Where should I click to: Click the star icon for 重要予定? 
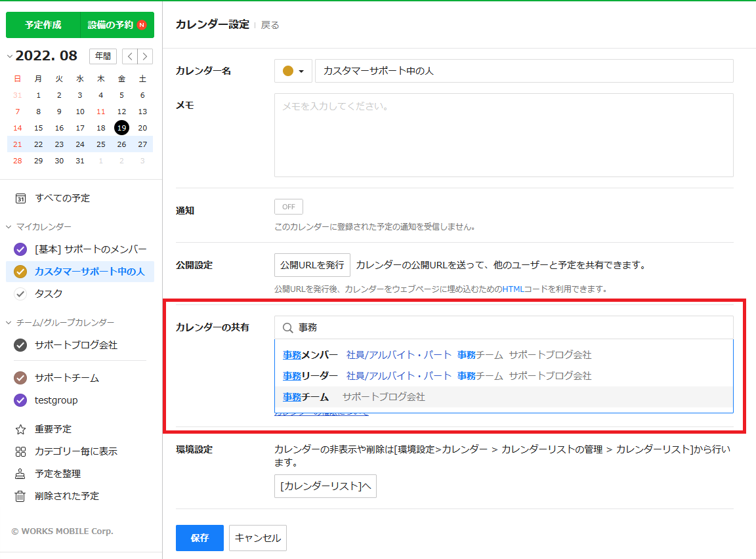pos(20,429)
